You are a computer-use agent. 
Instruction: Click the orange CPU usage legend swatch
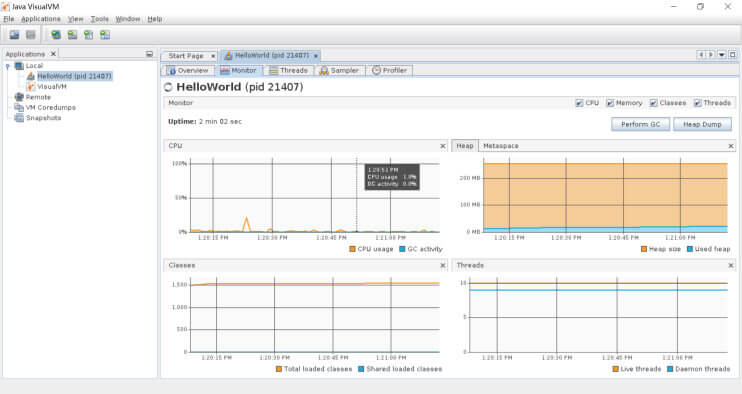click(x=352, y=249)
